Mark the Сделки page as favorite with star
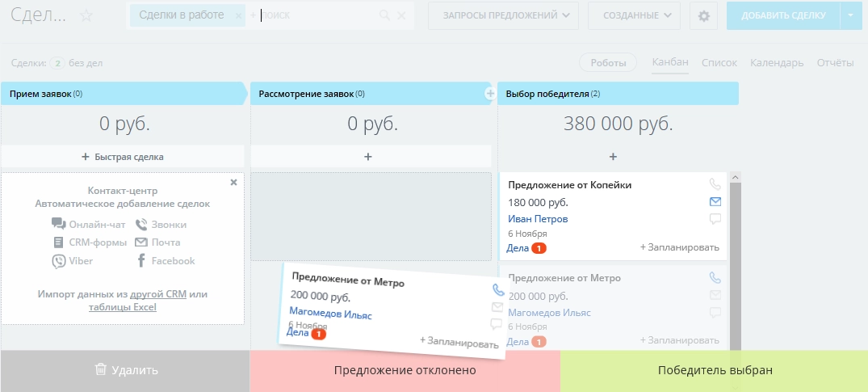 click(x=86, y=15)
